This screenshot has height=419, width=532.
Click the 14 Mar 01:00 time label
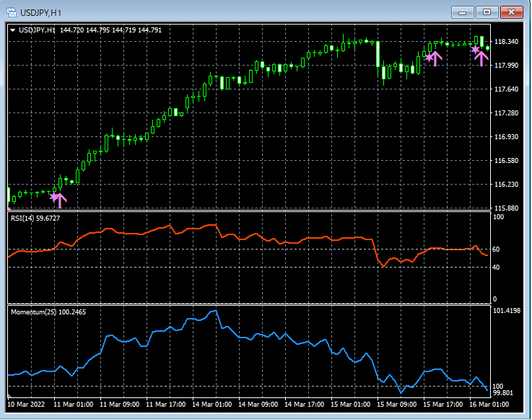212,405
